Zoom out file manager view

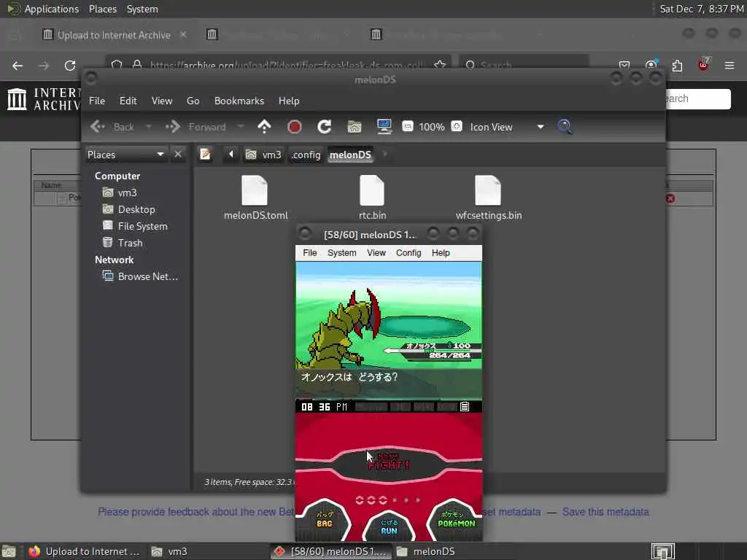(407, 126)
